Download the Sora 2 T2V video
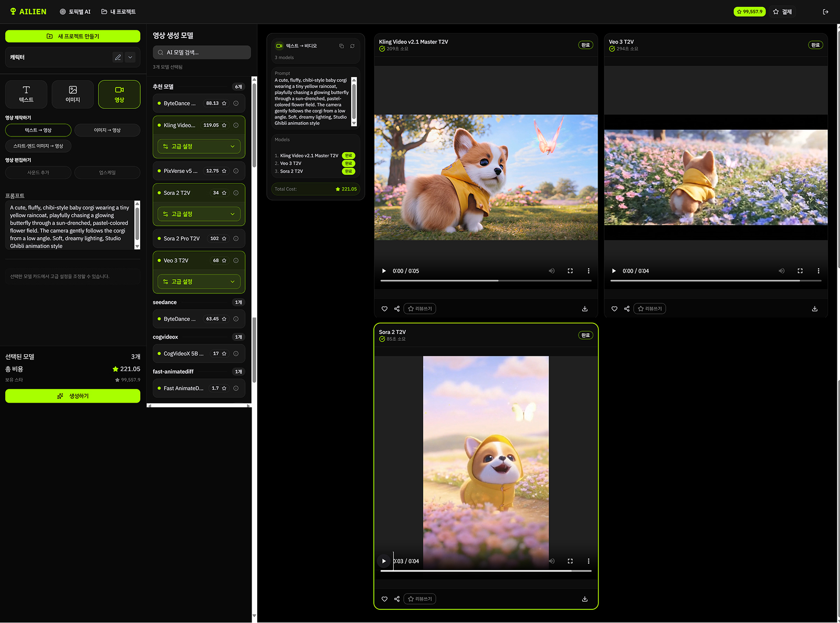 pos(585,599)
